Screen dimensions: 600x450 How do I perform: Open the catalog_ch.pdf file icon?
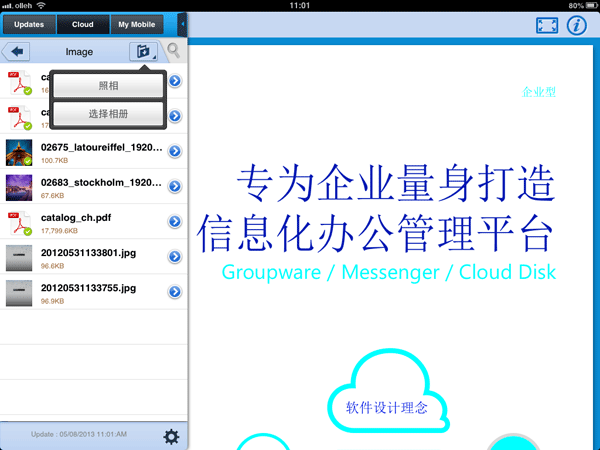click(20, 222)
